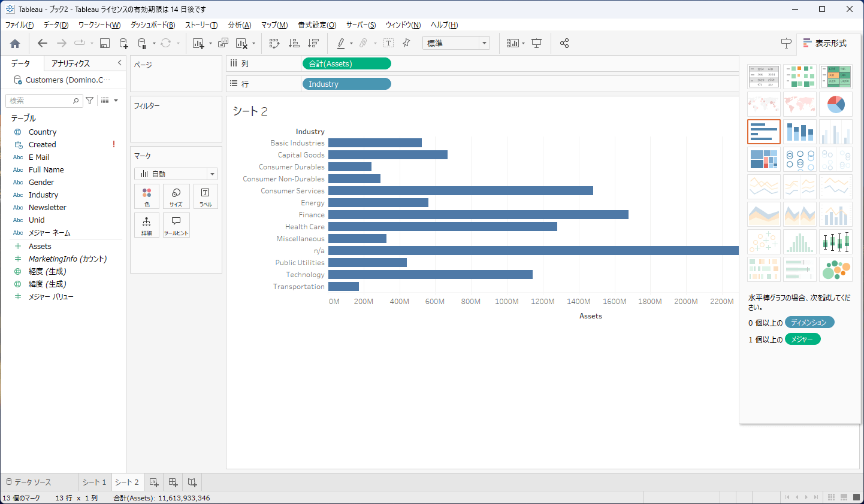Select the Customers data source entry
The height and width of the screenshot is (504, 864).
pyautogui.click(x=62, y=80)
